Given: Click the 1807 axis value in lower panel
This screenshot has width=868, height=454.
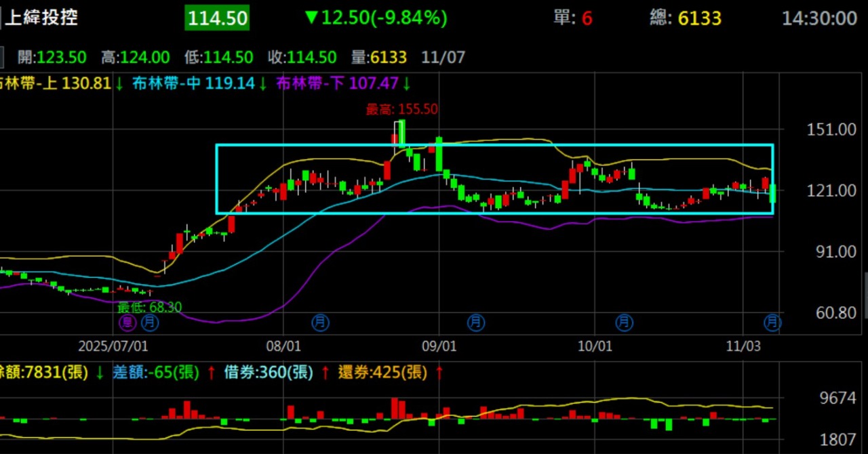Looking at the screenshot, I should pos(838,440).
